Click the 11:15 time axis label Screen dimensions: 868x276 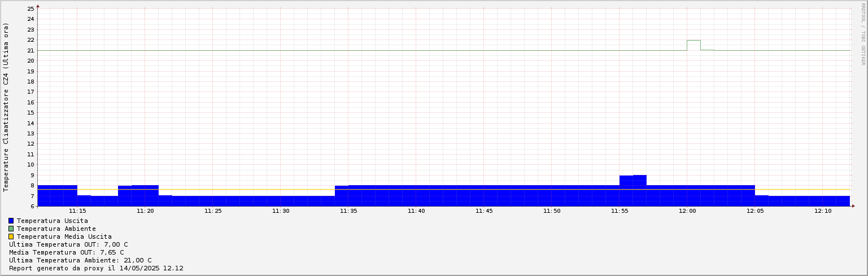[x=77, y=211]
